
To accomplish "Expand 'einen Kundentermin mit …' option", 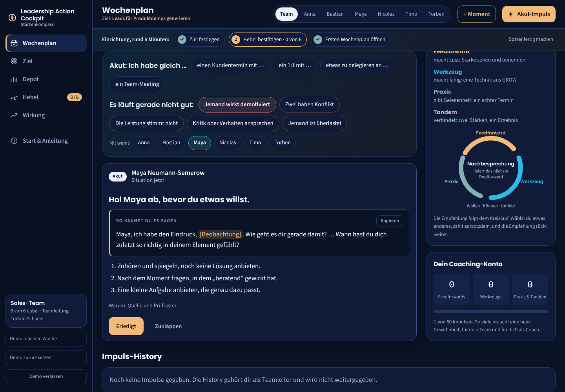I will (230, 65).
